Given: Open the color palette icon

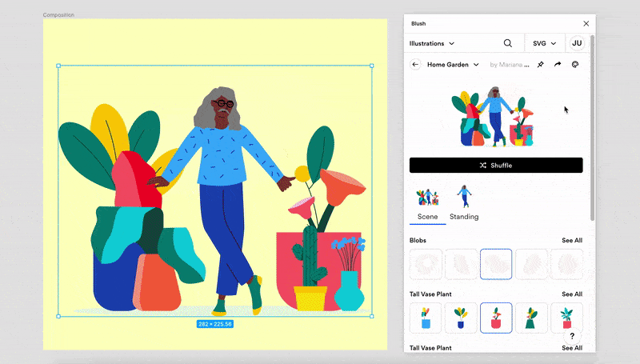Looking at the screenshot, I should (x=575, y=65).
